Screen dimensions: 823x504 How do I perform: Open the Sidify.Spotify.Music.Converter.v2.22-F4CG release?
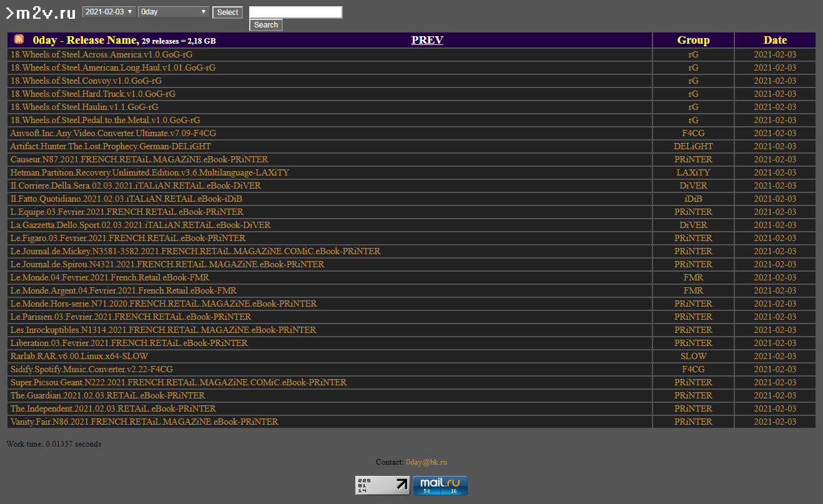tap(92, 369)
